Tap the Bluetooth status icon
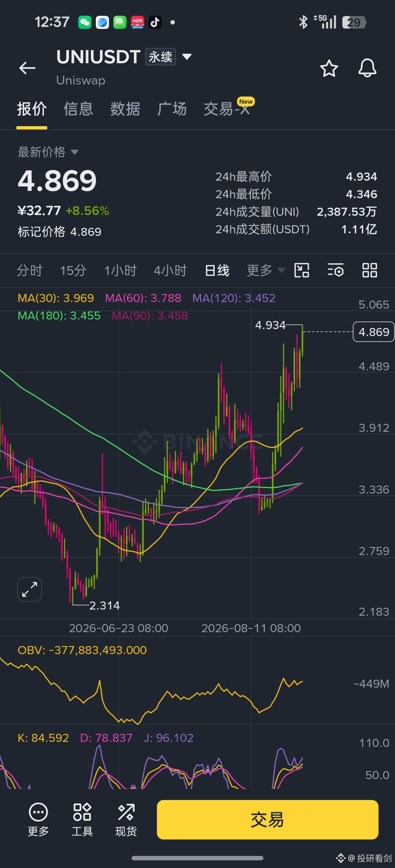The height and width of the screenshot is (868, 395). (x=303, y=22)
